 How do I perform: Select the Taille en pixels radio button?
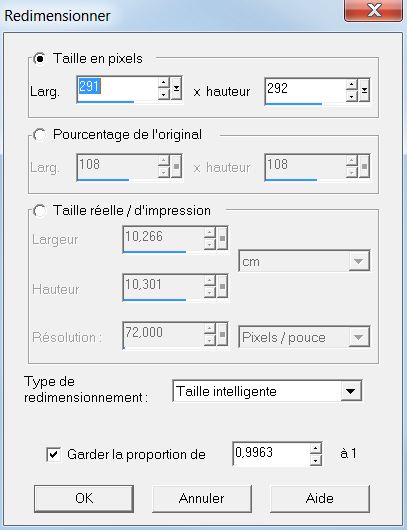click(x=40, y=59)
